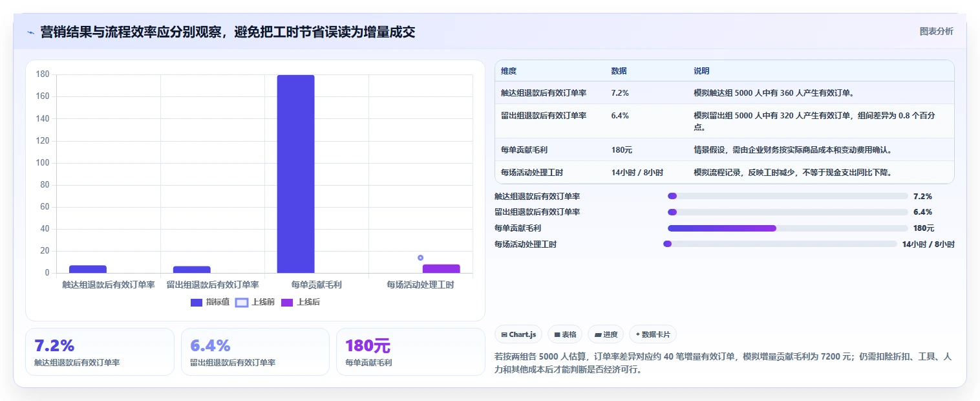Click 7.2% card for 触达组
The image size is (980, 401).
pos(100,352)
